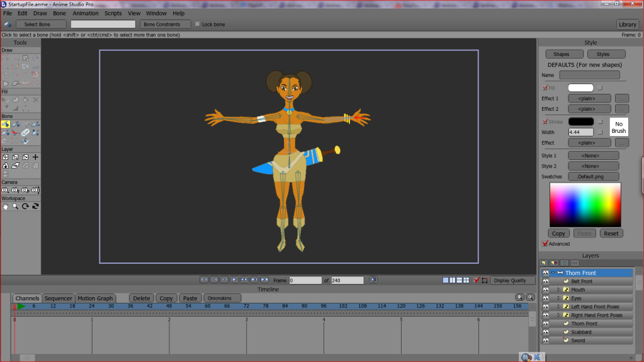This screenshot has width=644, height=362.
Task: Expand the Left Hand Front Poses group
Action: click(x=558, y=307)
